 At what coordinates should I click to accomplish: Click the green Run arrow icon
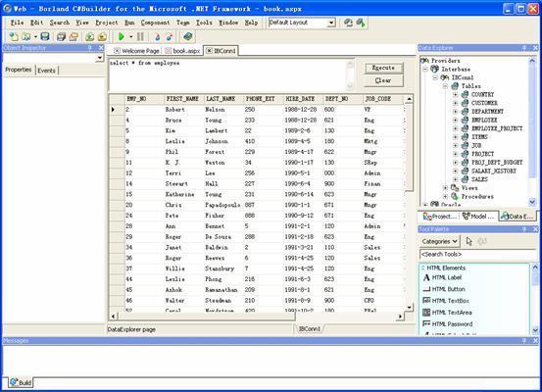(122, 36)
